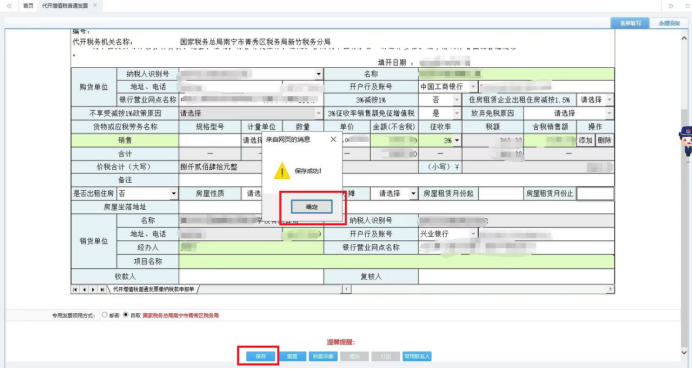Viewport: 692px width, 369px height.
Task: Close the 来自网页的消息 dialog with X
Action: [333, 139]
